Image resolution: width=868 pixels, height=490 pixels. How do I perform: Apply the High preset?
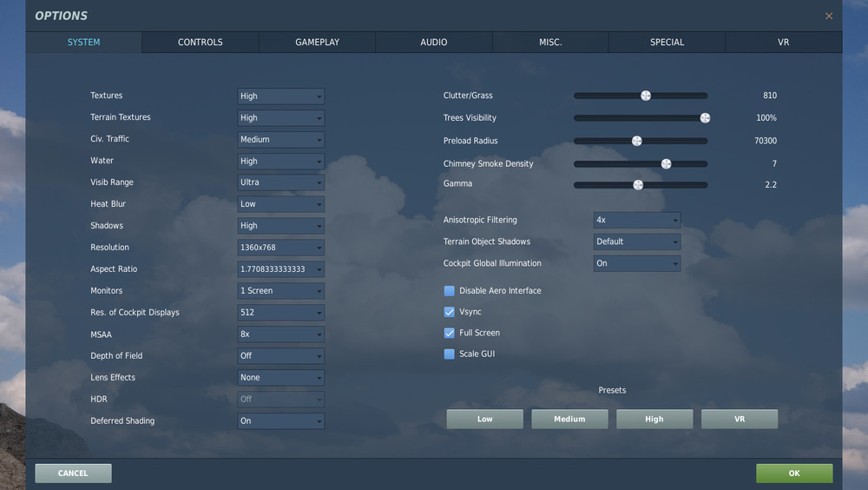coord(654,419)
